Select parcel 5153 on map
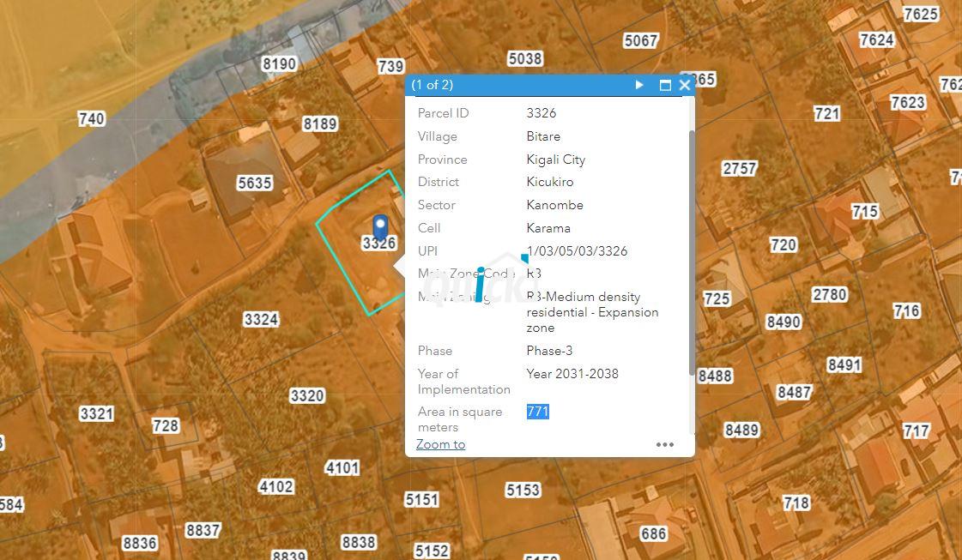The height and width of the screenshot is (560, 962). point(523,490)
